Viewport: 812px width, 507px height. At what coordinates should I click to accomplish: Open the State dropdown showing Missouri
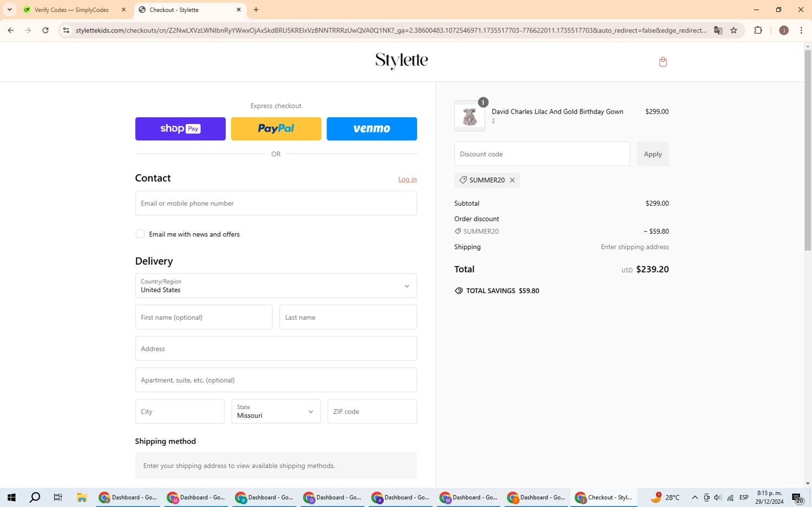[276, 411]
